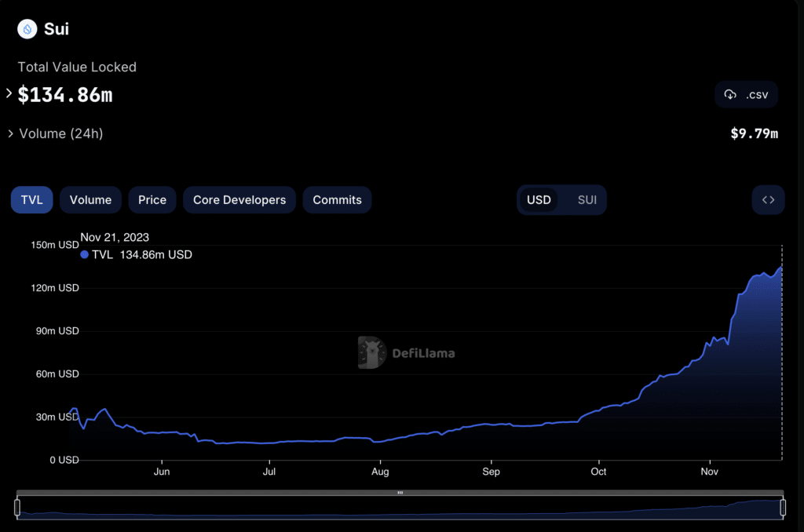Click the Sui chain title text
The width and height of the screenshot is (804, 532).
coord(57,29)
